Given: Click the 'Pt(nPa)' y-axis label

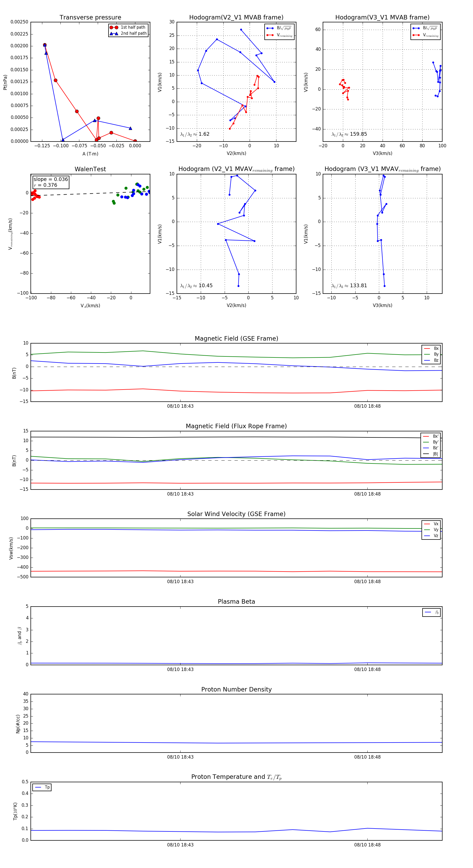Looking at the screenshot, I should tap(5, 82).
